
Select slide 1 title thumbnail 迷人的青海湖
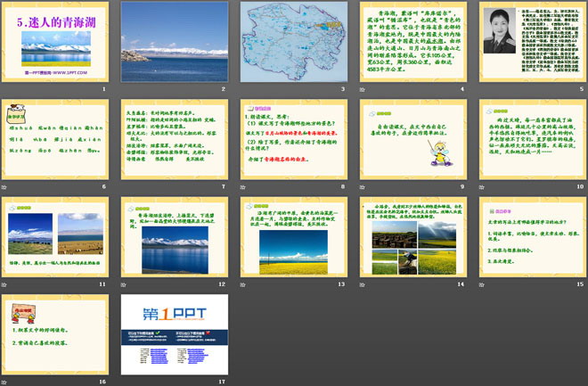[55, 42]
